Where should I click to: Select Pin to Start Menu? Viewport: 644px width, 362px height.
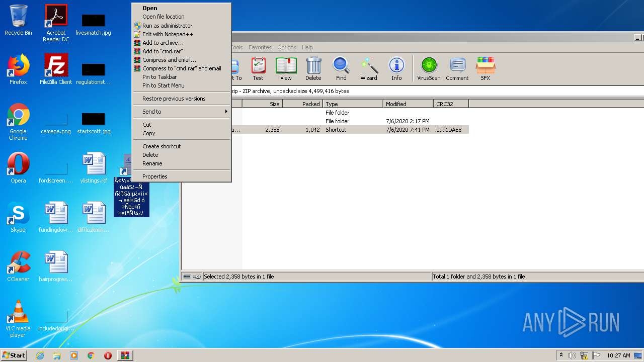(x=181, y=85)
